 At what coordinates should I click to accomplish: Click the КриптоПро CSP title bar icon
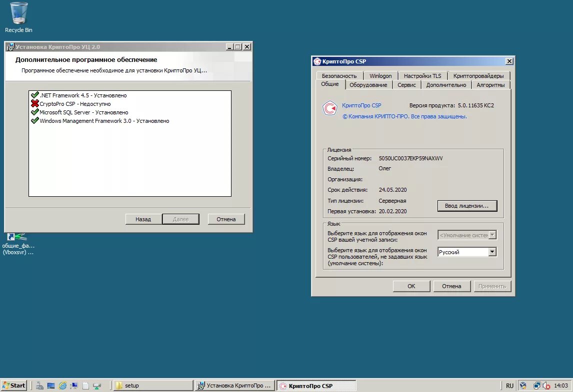click(317, 61)
